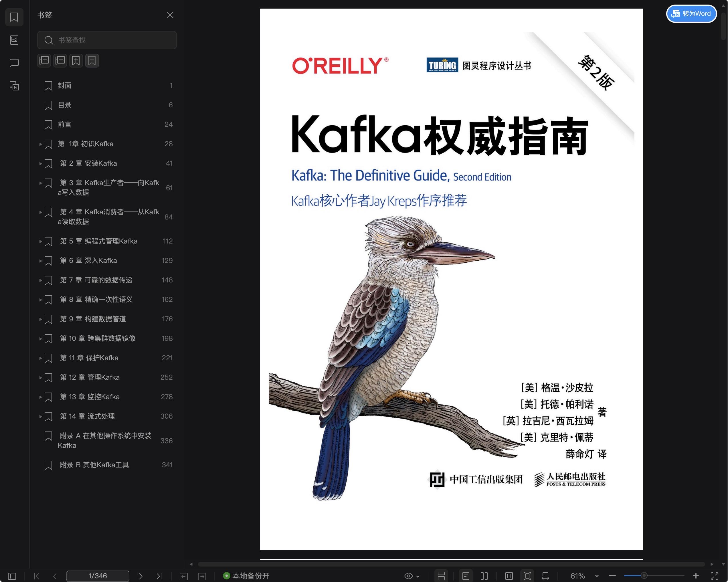Open the convert-to-Word sidebar icon
The height and width of the screenshot is (582, 728).
click(x=14, y=86)
